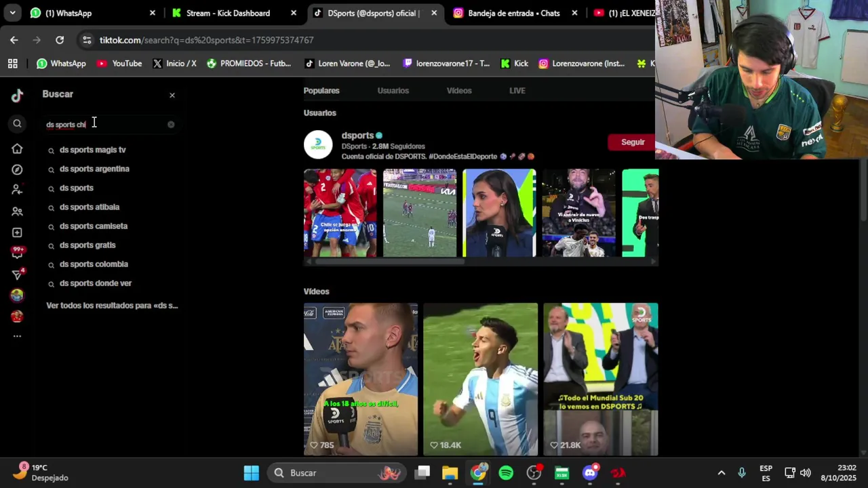
Task: Open the video with 18.4K likes
Action: coord(481,380)
